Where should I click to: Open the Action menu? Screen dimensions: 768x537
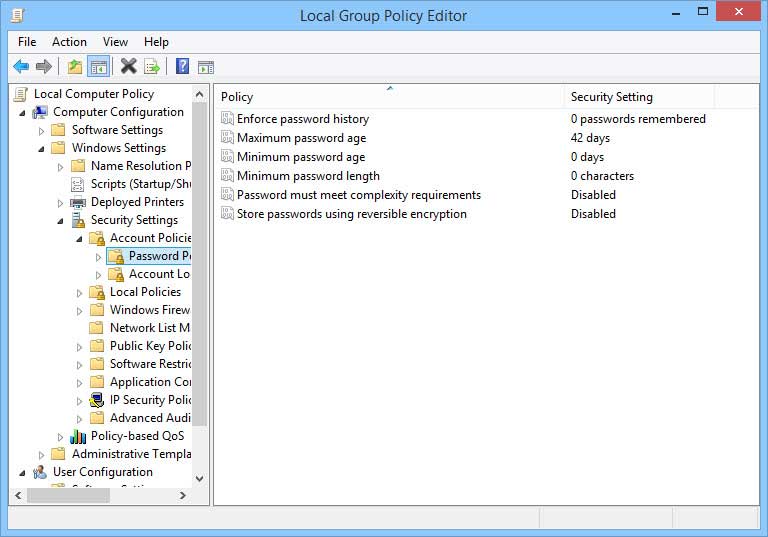(69, 42)
